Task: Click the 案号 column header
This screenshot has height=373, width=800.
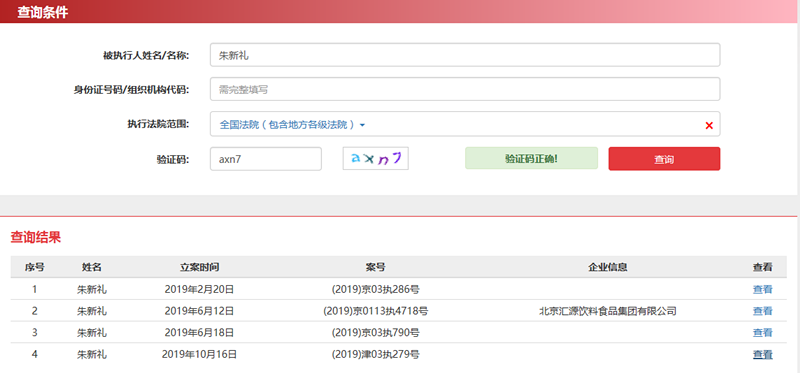Action: [376, 267]
